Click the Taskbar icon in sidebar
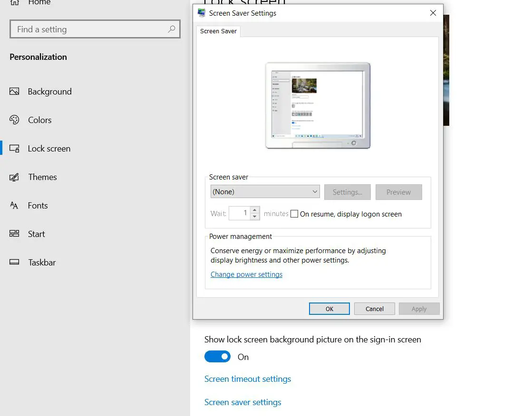The image size is (532, 416). click(x=14, y=263)
